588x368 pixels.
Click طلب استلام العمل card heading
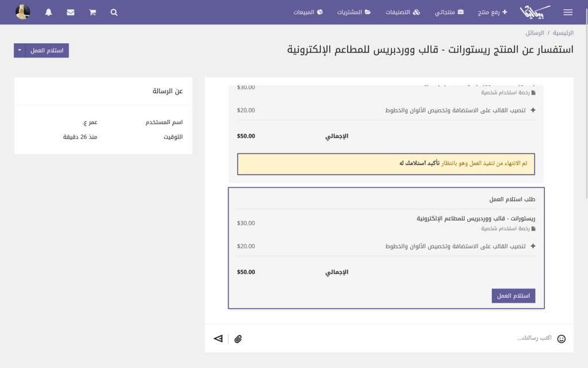click(x=512, y=200)
